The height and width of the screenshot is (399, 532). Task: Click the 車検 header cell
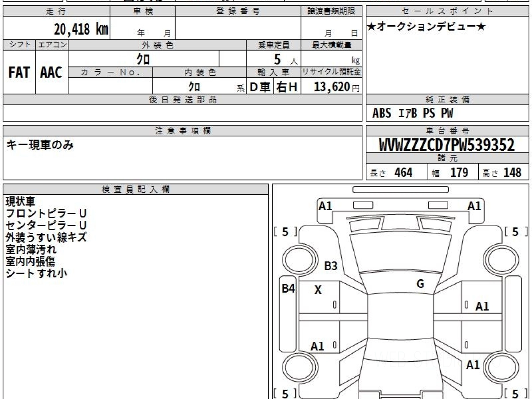(x=143, y=12)
